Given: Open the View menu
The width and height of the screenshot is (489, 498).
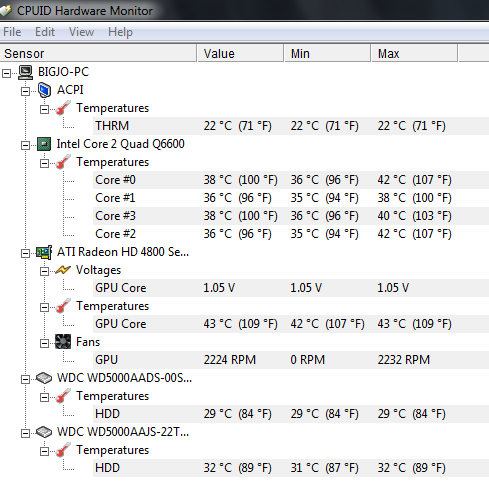Looking at the screenshot, I should point(81,32).
